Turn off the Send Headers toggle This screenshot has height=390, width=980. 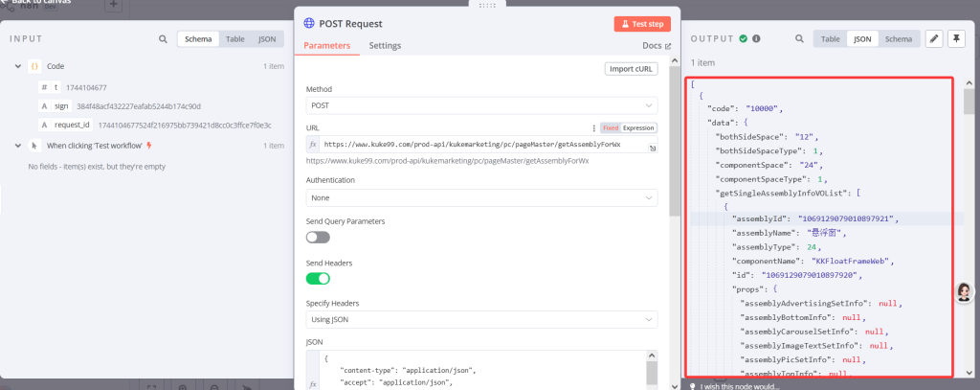(x=318, y=278)
